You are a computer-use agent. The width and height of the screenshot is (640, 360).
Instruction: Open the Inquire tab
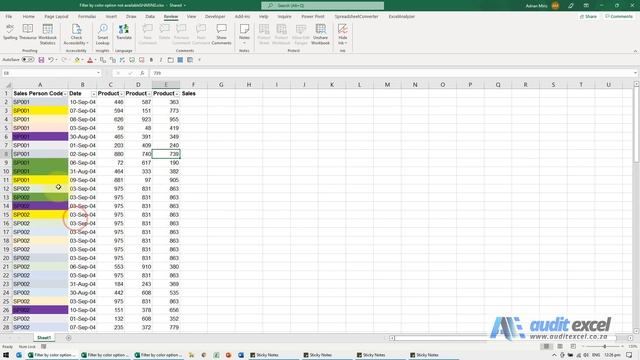(x=284, y=16)
